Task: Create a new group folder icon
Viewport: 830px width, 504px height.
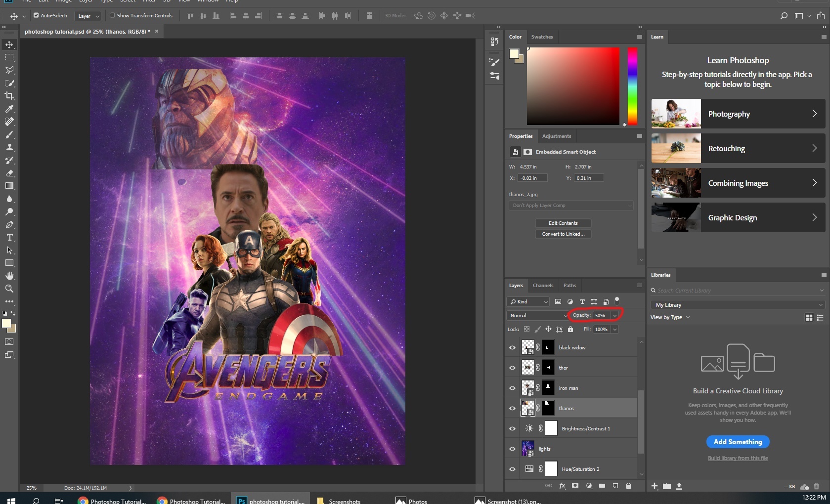Action: click(x=602, y=486)
